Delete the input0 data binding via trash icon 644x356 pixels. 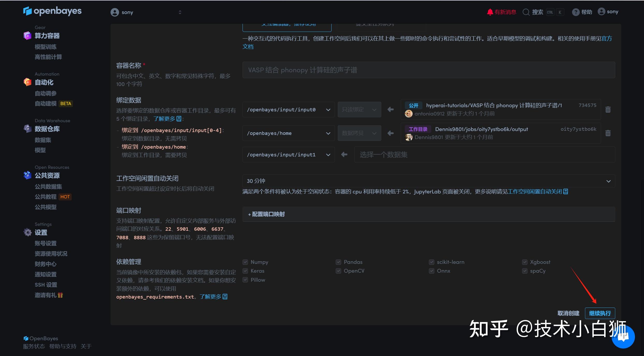point(608,110)
